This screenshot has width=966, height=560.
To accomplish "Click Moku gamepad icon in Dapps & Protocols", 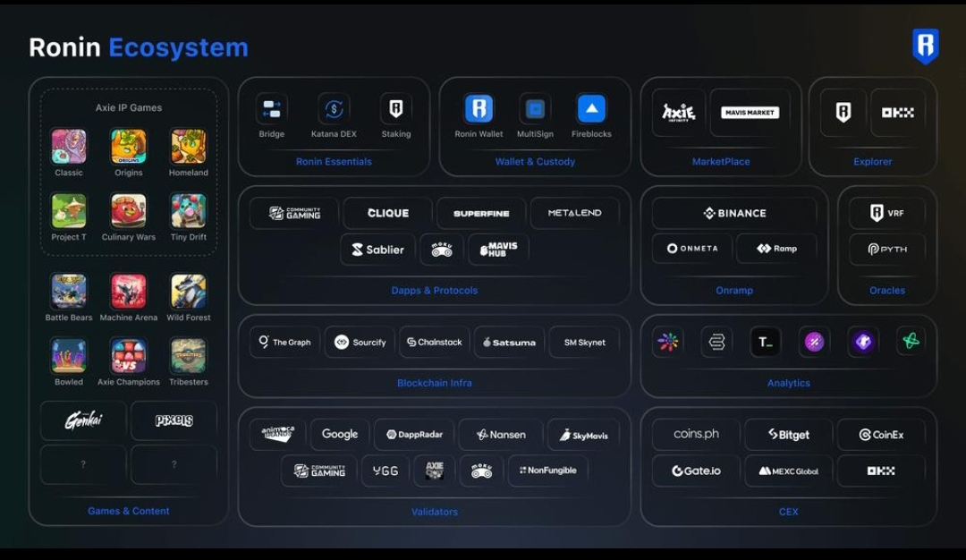I will click(x=442, y=250).
